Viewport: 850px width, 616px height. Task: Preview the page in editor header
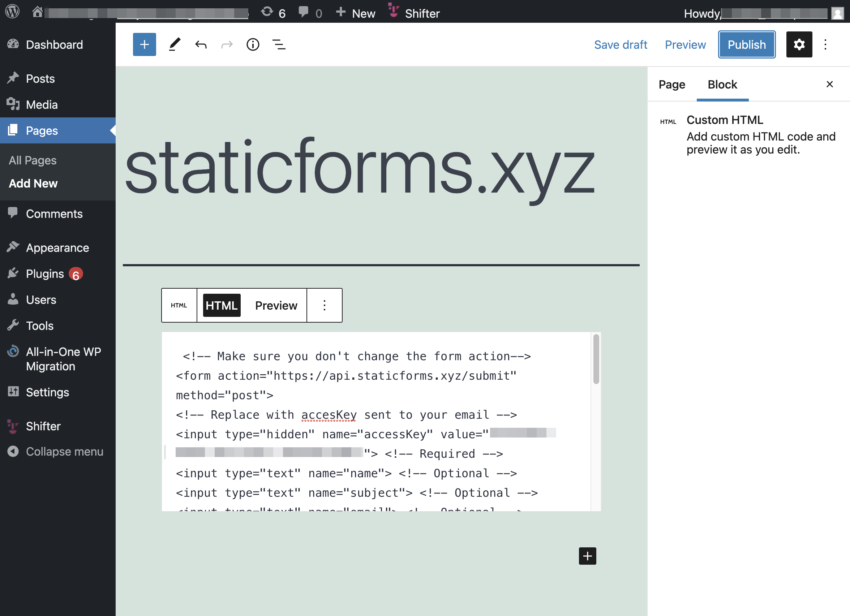point(685,44)
